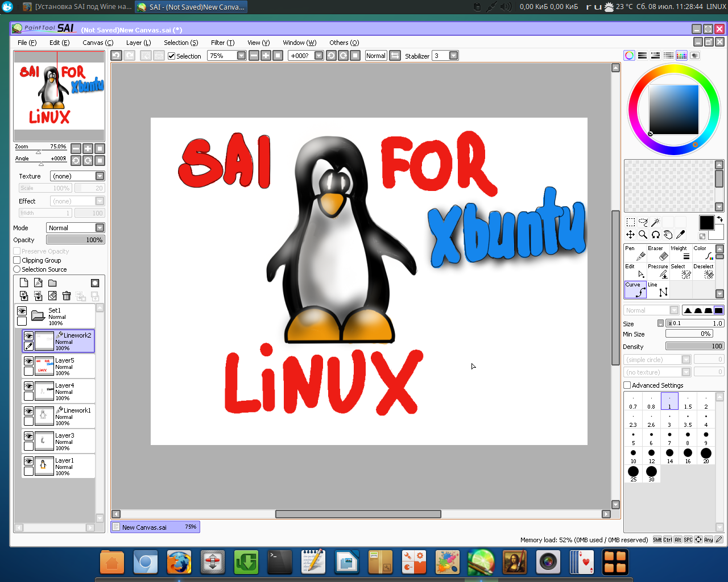Swap foreground and background colors
This screenshot has width=728, height=582.
click(x=719, y=219)
